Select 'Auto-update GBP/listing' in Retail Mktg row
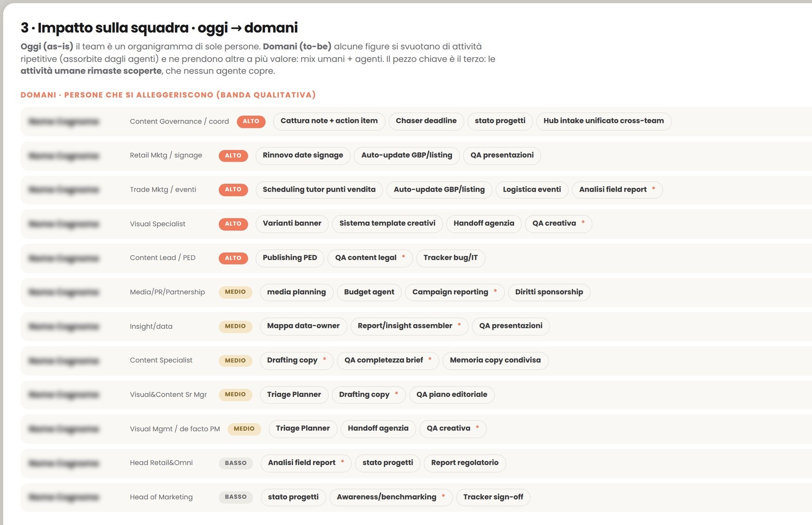812x525 pixels. click(x=406, y=156)
